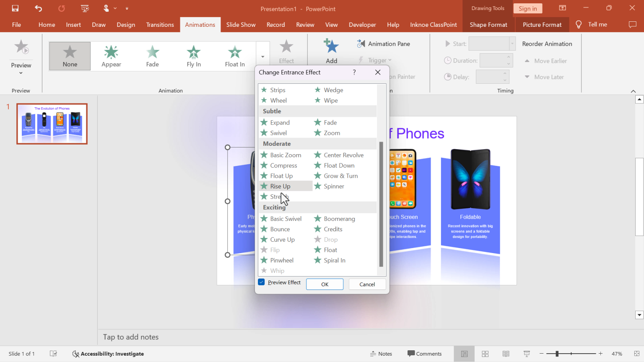Choose the Float In animation effect
Image resolution: width=644 pixels, height=362 pixels.
pos(234,56)
